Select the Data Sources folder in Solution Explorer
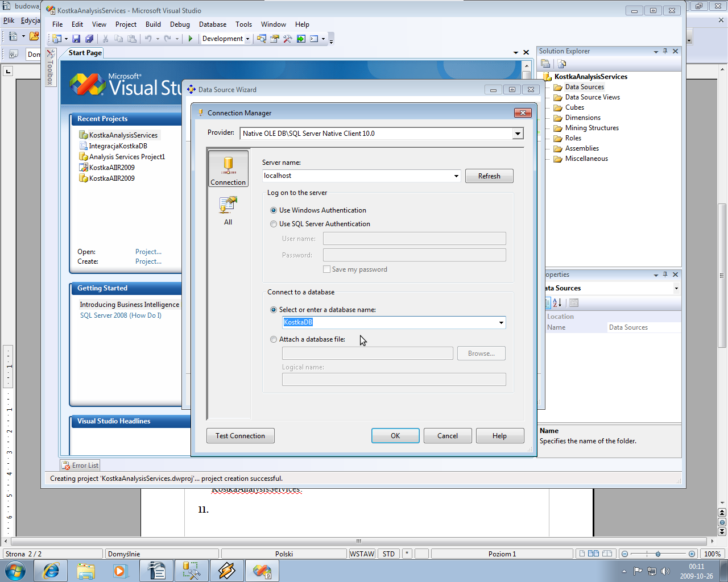The image size is (728, 582). [x=584, y=87]
